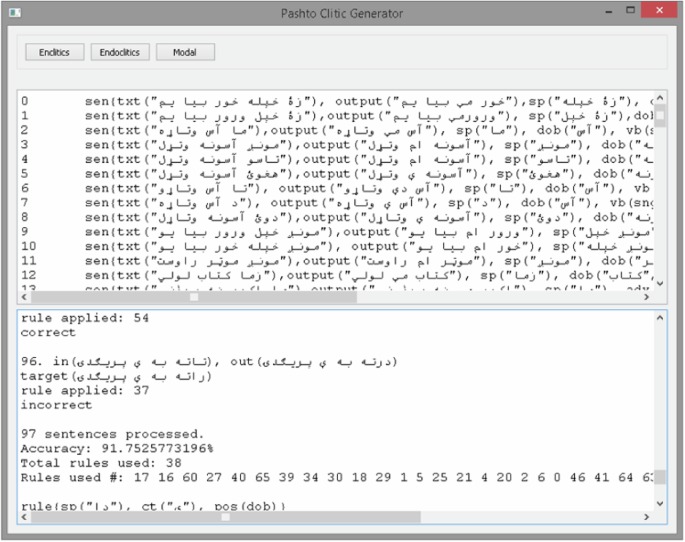Click the Enclitics button
The width and height of the screenshot is (685, 542).
pos(55,52)
